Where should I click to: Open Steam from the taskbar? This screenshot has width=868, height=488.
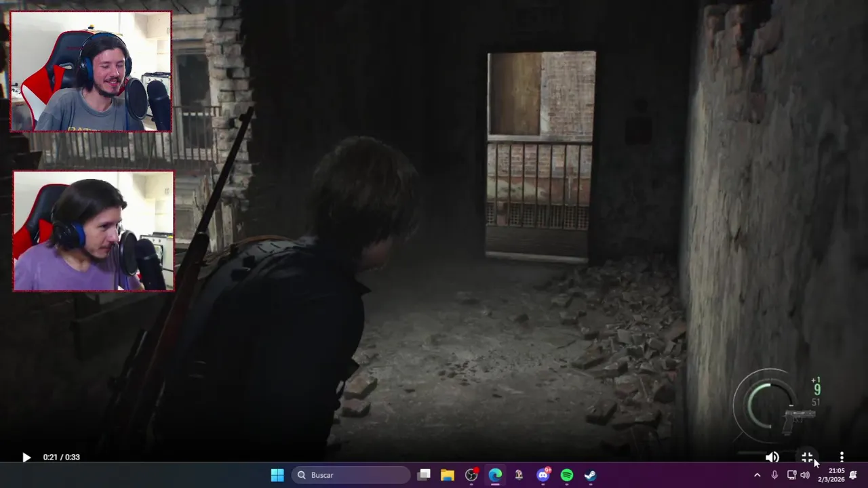[591, 475]
